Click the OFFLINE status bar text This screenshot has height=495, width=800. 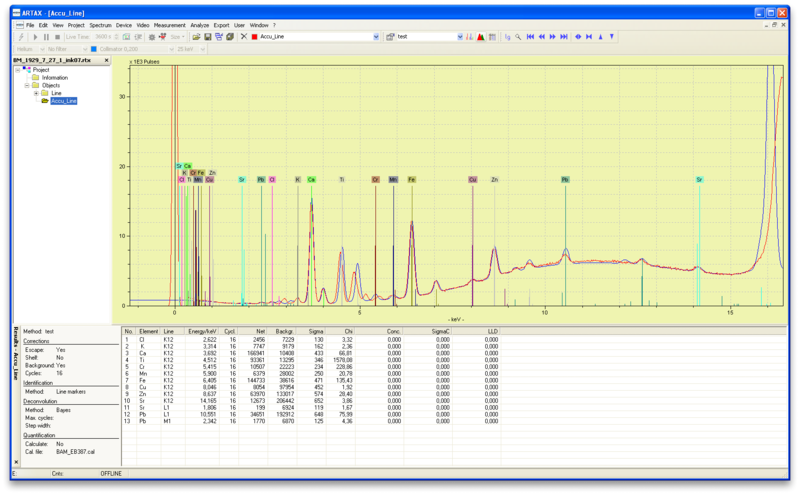[111, 474]
